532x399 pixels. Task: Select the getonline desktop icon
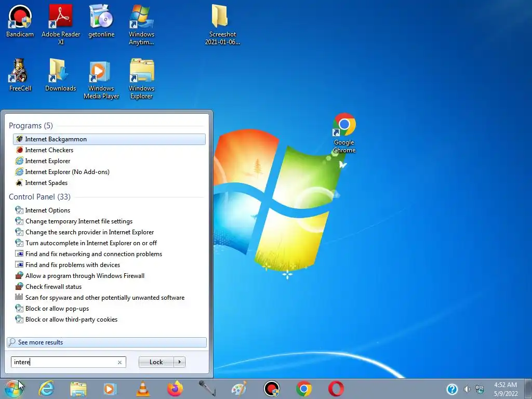(101, 21)
